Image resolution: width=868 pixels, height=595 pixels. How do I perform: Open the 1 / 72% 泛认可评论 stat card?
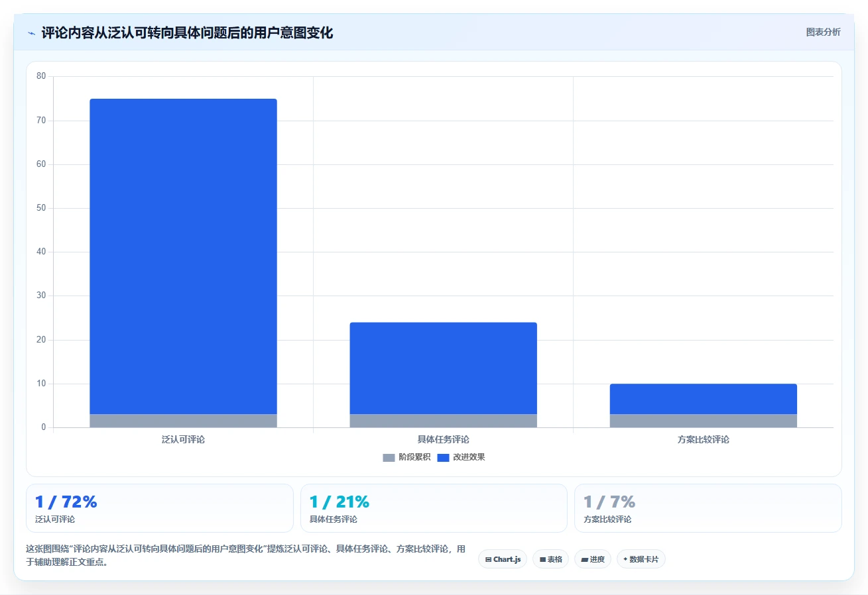[x=159, y=508]
